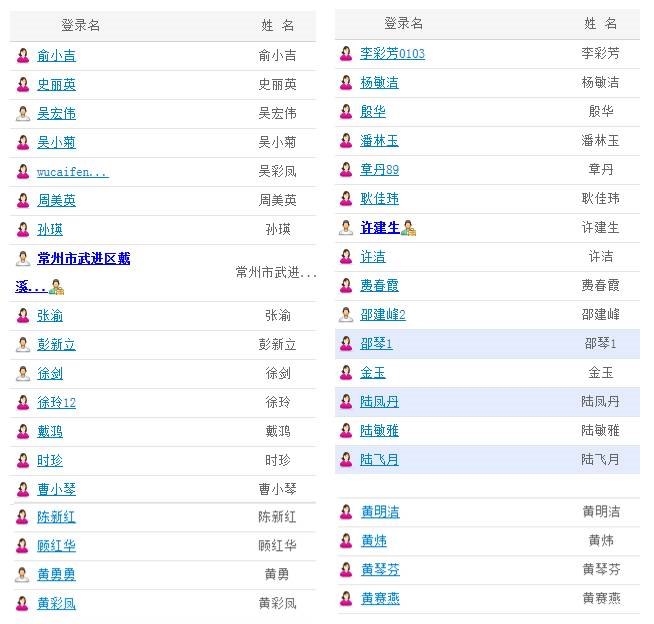Click the badge icon after 常州市武进区戴溪... link

pyautogui.click(x=56, y=287)
